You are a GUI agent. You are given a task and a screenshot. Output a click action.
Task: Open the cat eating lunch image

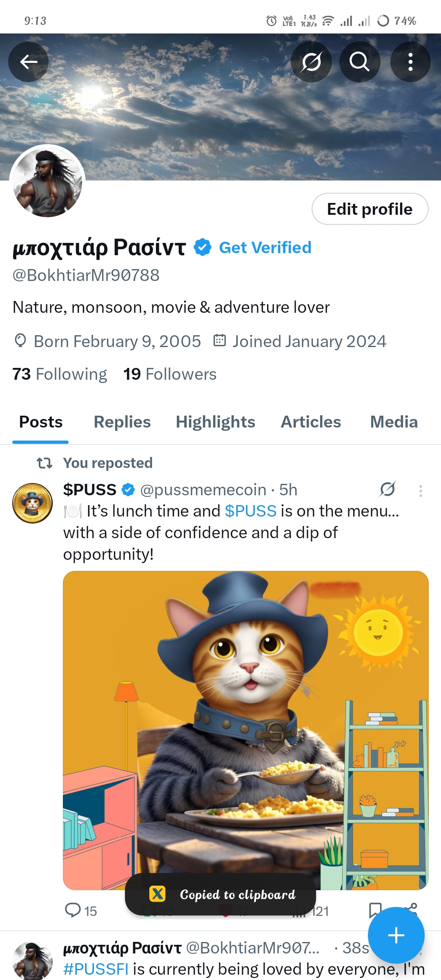point(245,730)
